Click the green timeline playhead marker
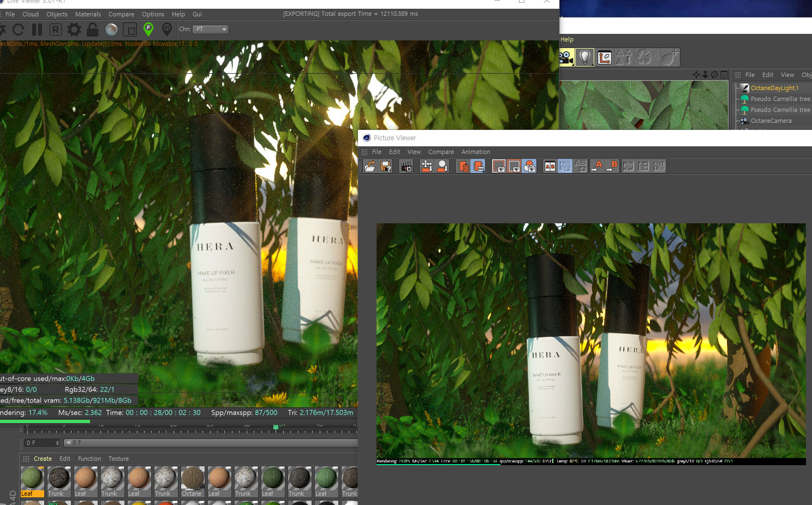Screen dimensions: 812x505 (276, 427)
